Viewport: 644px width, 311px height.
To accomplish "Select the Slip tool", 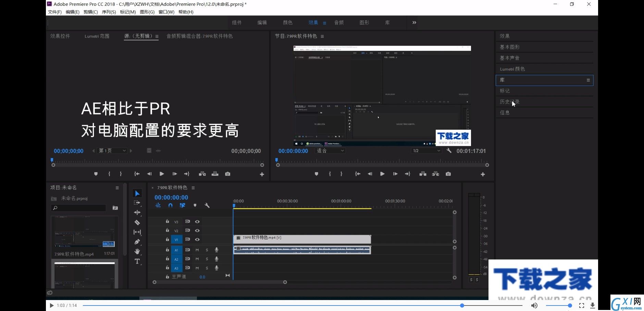I will [137, 232].
